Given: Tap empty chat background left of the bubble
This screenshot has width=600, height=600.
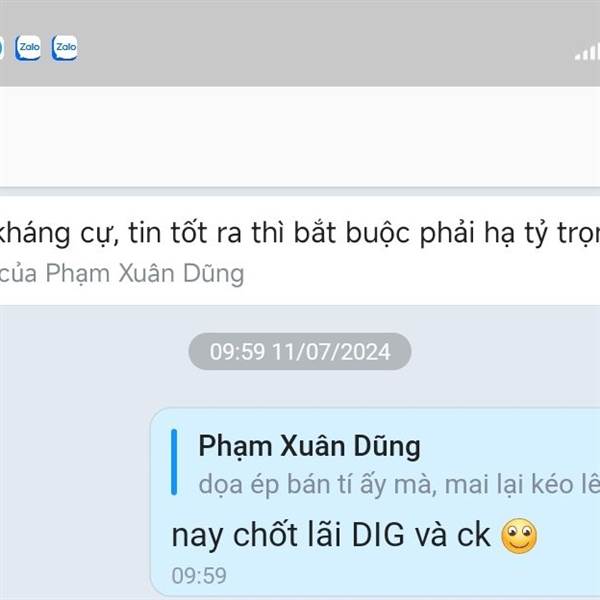Looking at the screenshot, I should (75, 497).
